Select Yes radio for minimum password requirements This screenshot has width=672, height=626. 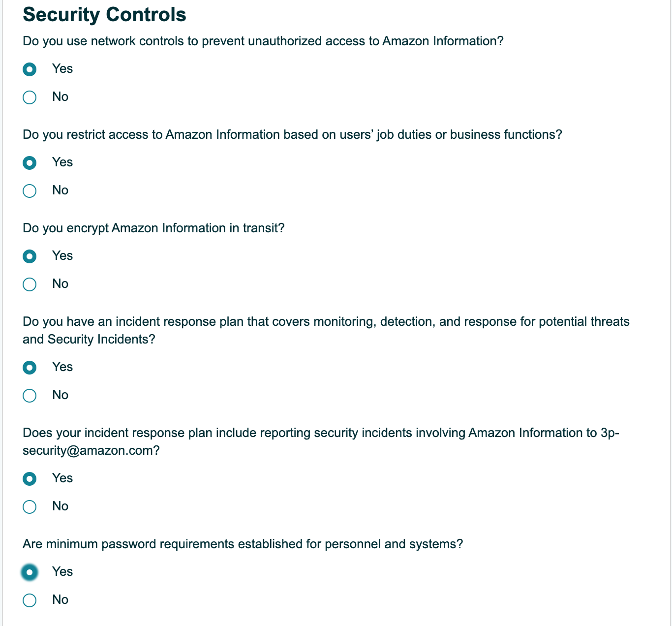point(30,572)
